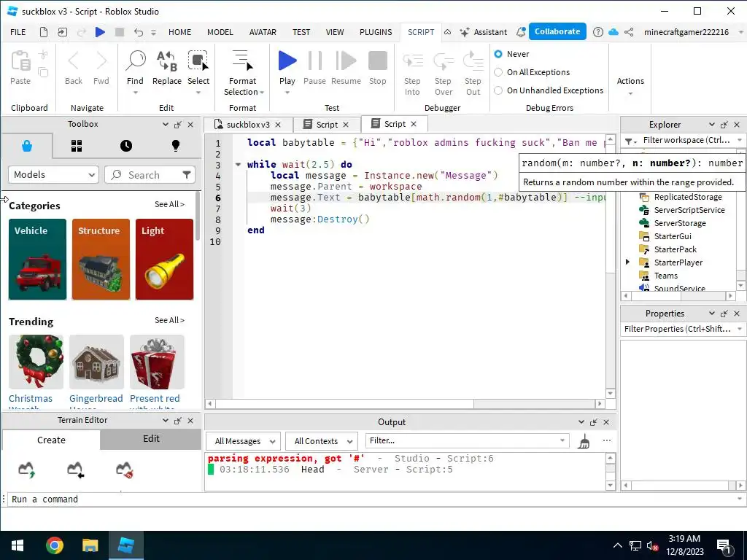Screen dimensions: 747x560
Task: Click the Paste clipboard icon
Action: 20,61
